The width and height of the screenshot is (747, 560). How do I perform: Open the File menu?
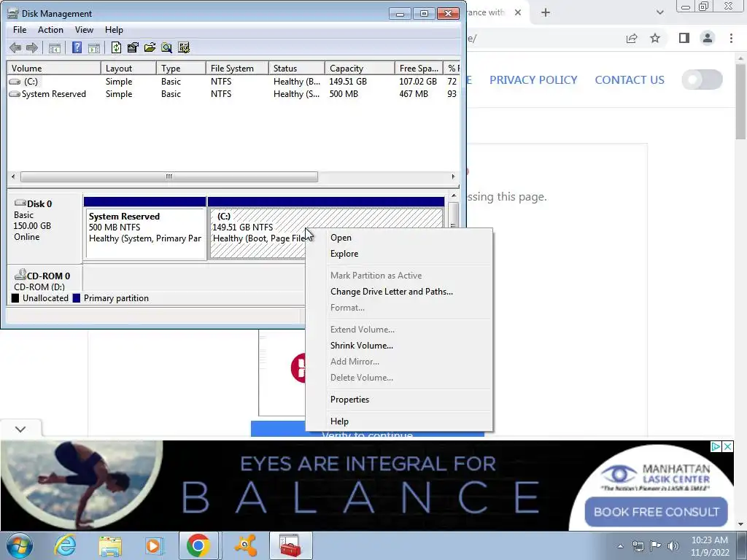[x=20, y=29]
